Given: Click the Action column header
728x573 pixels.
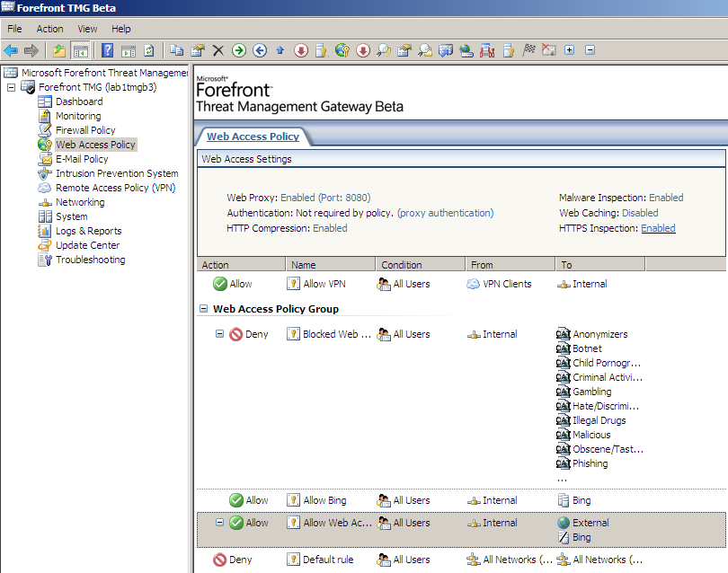Looking at the screenshot, I should (241, 264).
